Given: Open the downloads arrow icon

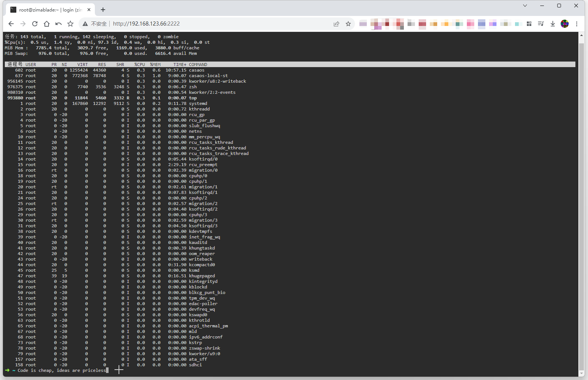Looking at the screenshot, I should tap(552, 24).
